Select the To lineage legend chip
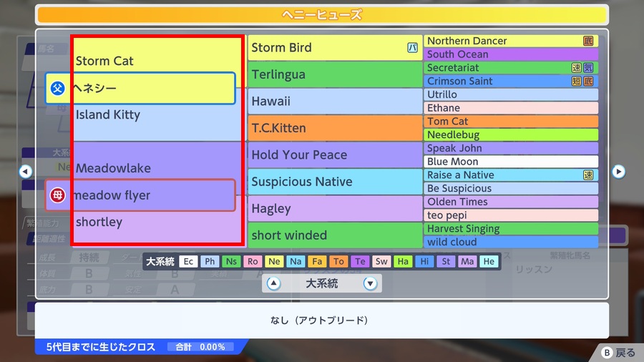Viewport: 644px width, 362px height. click(338, 261)
